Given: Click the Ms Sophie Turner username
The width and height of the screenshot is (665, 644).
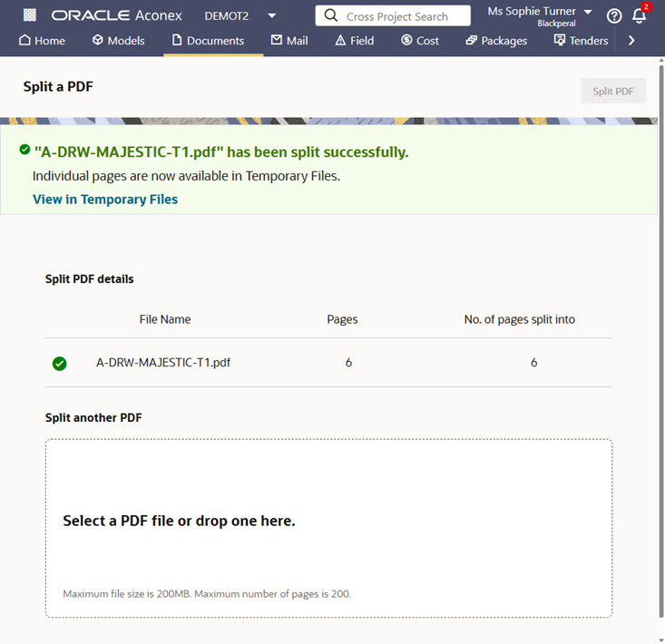Looking at the screenshot, I should pos(532,12).
